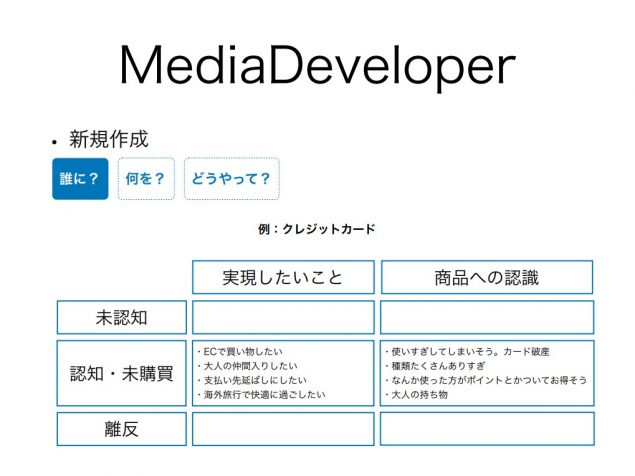The height and width of the screenshot is (476, 635).
Task: Select the 誰に？ tab button
Action: (80, 179)
